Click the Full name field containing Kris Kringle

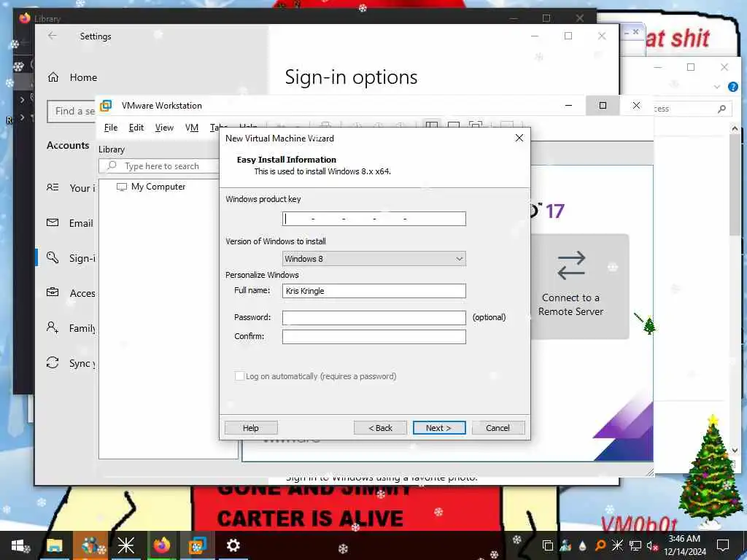pyautogui.click(x=374, y=291)
